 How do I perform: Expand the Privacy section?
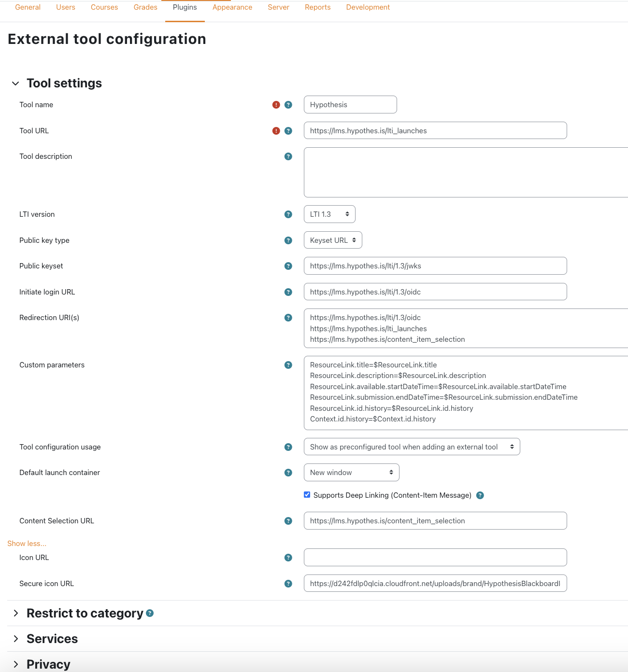48,664
